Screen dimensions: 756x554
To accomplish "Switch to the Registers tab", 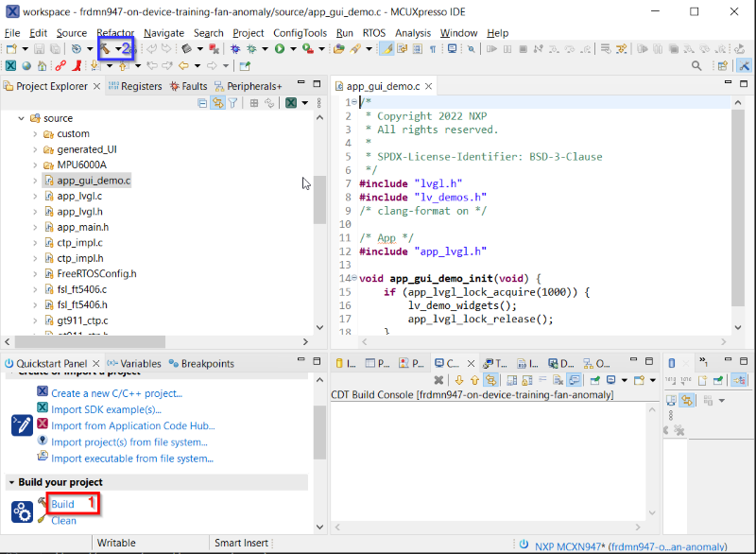I will [x=135, y=86].
